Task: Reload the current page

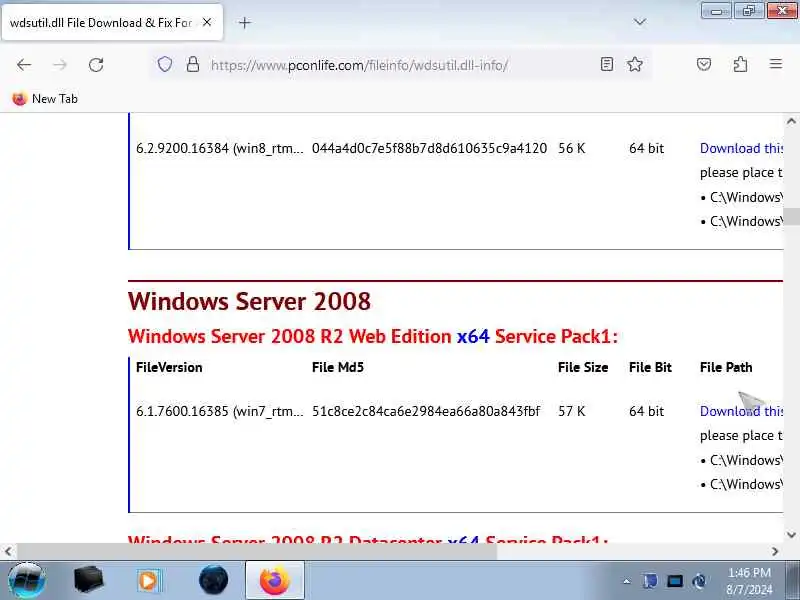Action: pyautogui.click(x=96, y=65)
